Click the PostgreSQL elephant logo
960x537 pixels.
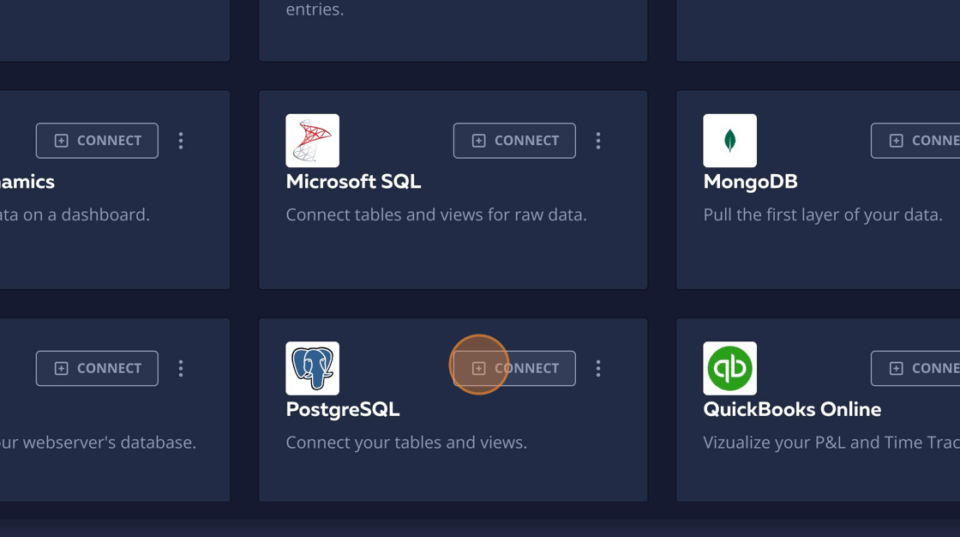312,368
